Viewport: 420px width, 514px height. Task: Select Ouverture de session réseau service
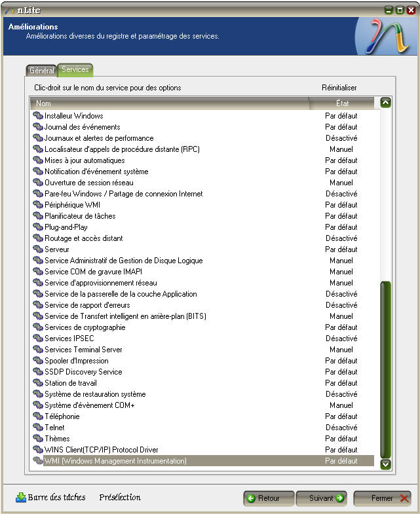tap(202, 183)
